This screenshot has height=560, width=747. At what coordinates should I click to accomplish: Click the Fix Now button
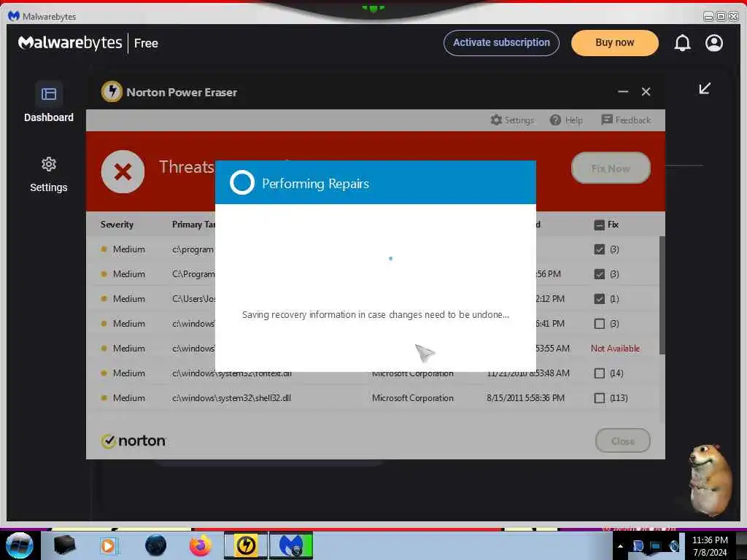coord(611,168)
